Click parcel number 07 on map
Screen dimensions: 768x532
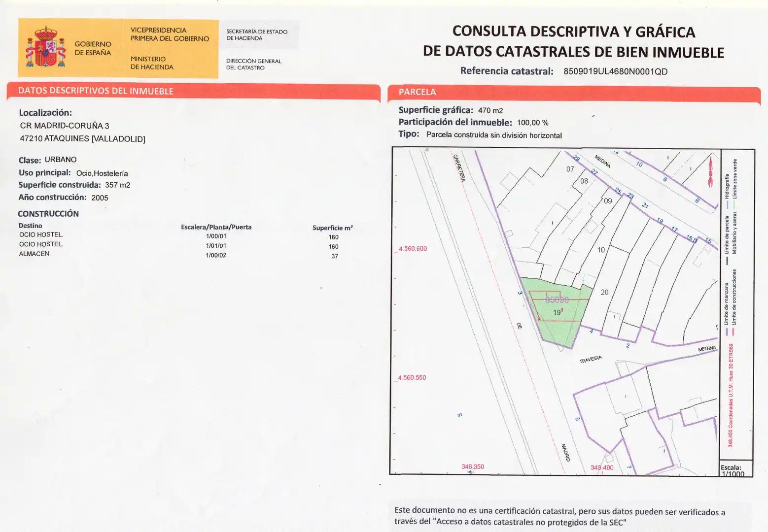pos(570,169)
